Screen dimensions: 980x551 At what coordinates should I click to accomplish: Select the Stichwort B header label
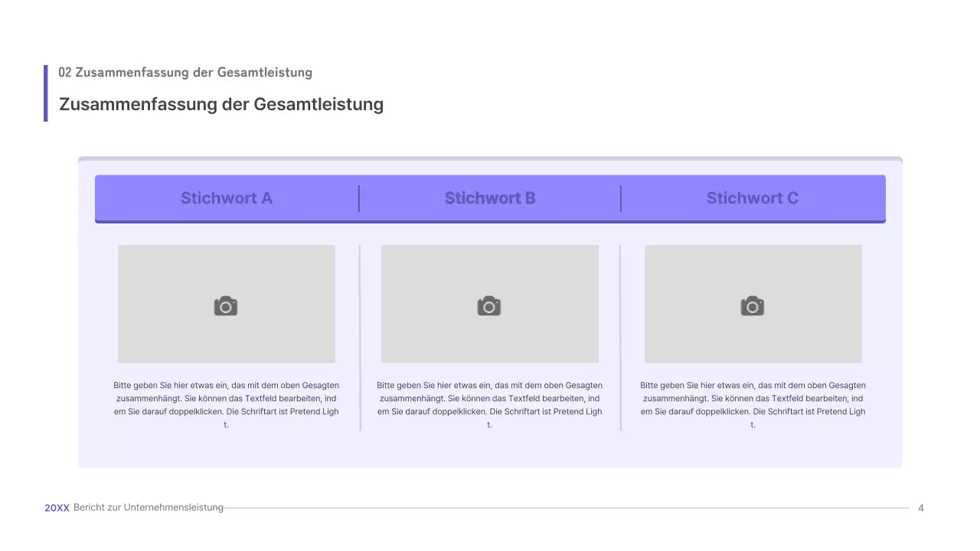490,197
